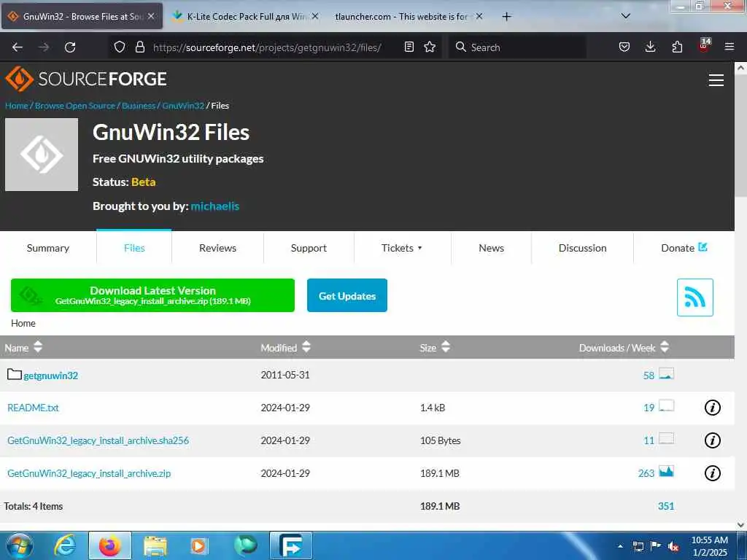Sort the file list by Modified
The height and width of the screenshot is (560, 747).
click(x=285, y=348)
